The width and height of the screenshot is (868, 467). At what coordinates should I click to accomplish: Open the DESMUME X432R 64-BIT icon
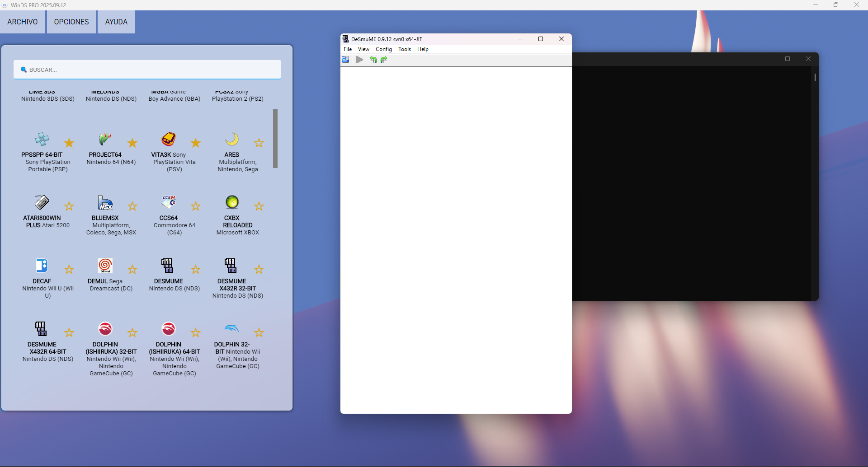click(x=41, y=329)
